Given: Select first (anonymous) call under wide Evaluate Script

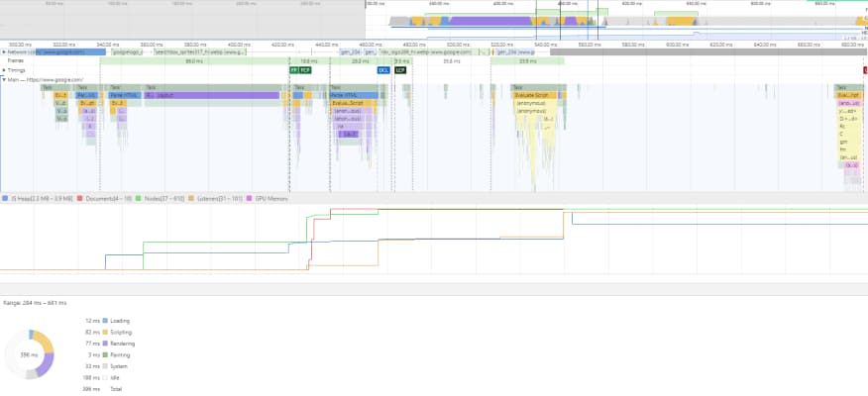Looking at the screenshot, I should pyautogui.click(x=535, y=103).
